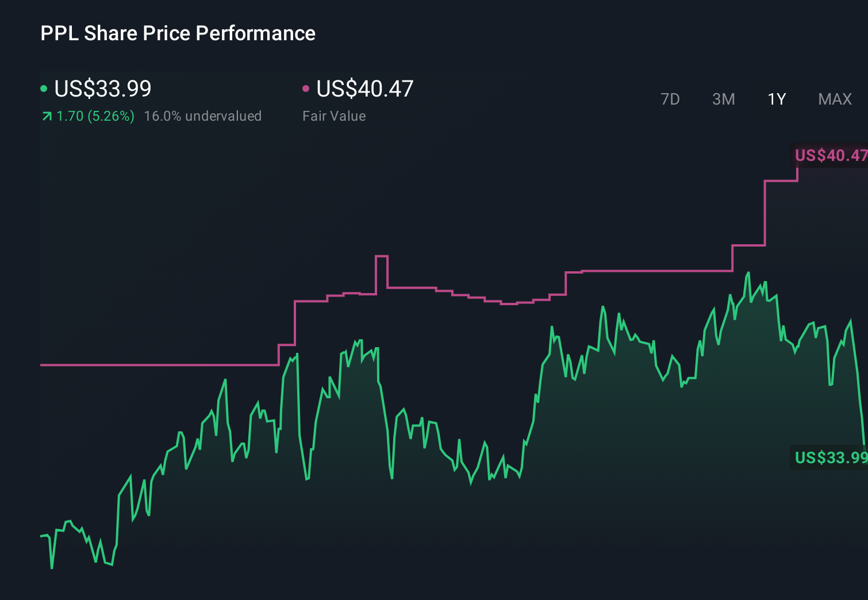Click the peak of the green price line
868x600 pixels.
pyautogui.click(x=748, y=271)
